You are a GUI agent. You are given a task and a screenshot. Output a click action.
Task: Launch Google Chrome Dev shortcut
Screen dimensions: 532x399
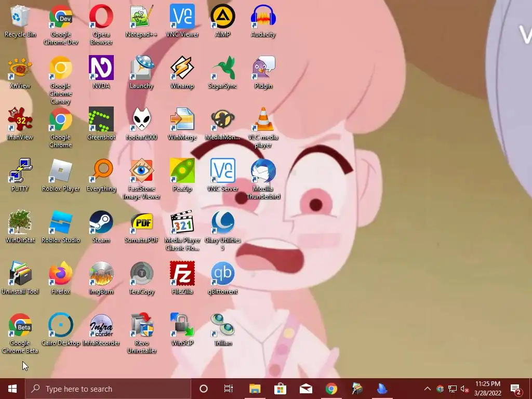point(61,25)
